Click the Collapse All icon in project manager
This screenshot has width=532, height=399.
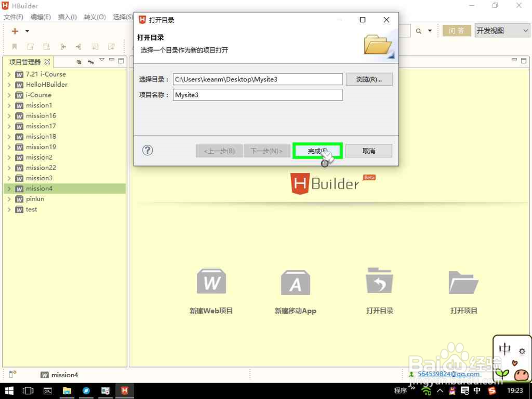[79, 62]
